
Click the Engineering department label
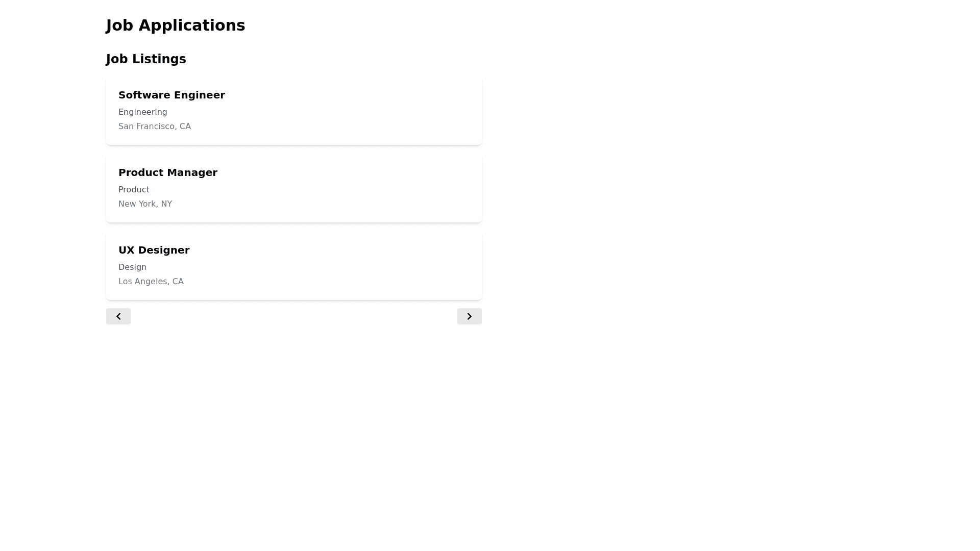(142, 112)
